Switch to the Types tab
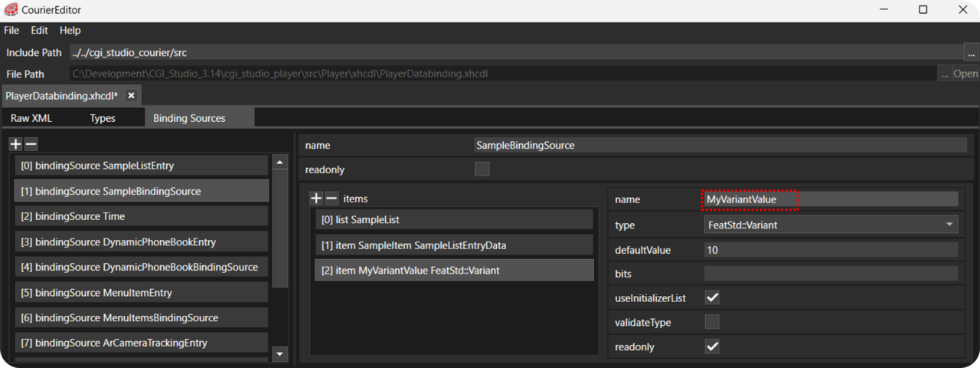 point(103,118)
